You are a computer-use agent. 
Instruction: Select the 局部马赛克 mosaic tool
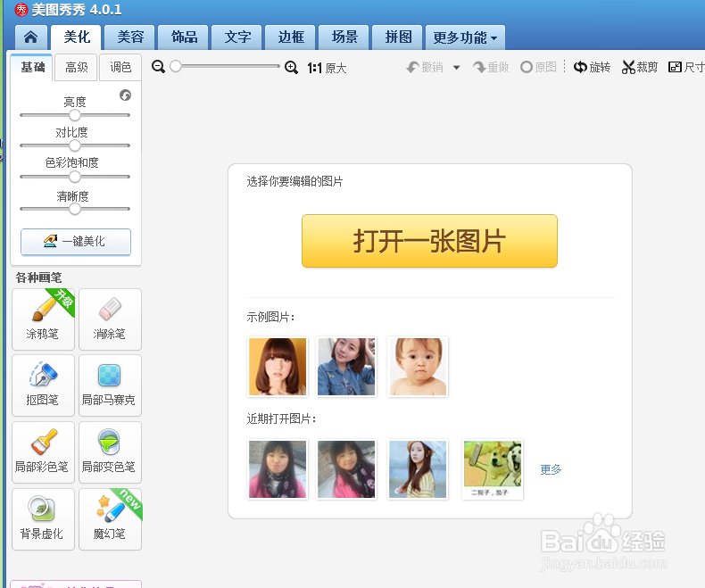pos(110,385)
